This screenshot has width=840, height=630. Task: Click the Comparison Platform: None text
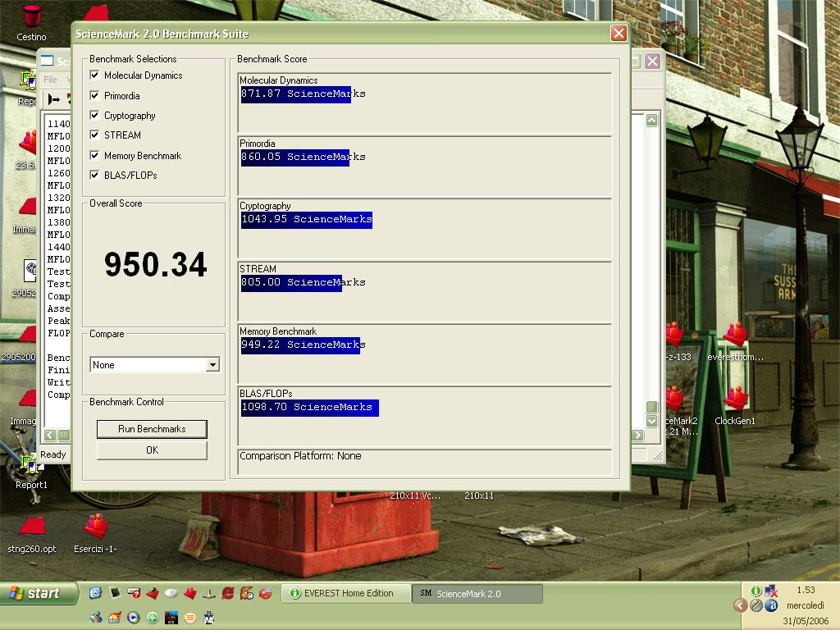pyautogui.click(x=300, y=456)
